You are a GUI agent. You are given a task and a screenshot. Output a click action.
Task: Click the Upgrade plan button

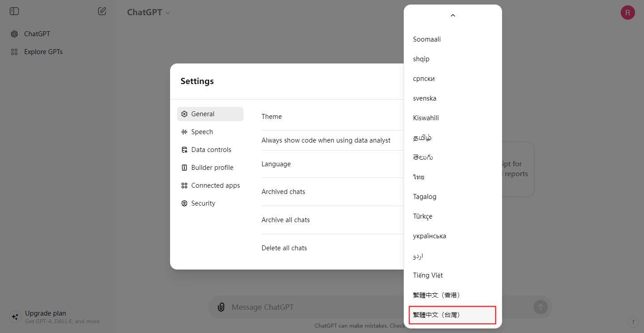pyautogui.click(x=58, y=317)
